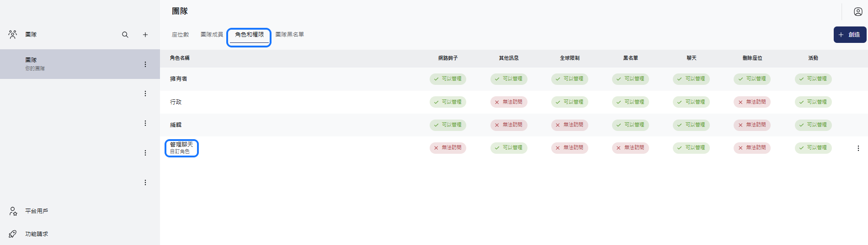Click 擁有者 row's 活動 可以管理 badge
This screenshot has height=245, width=868.
[813, 79]
